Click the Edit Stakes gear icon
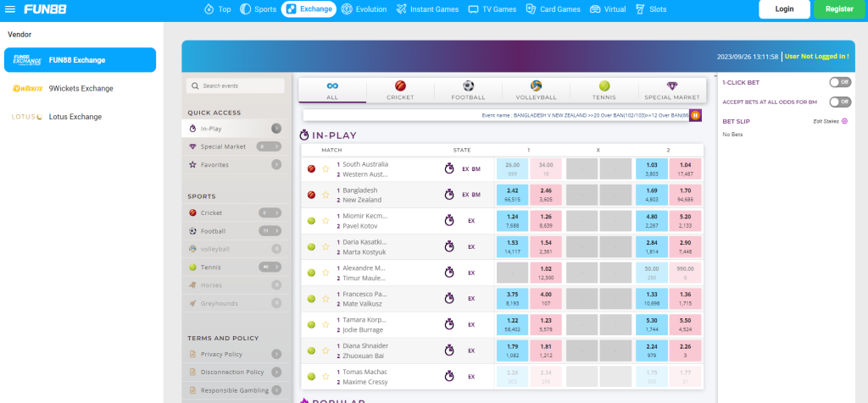This screenshot has width=868, height=403. tap(844, 121)
